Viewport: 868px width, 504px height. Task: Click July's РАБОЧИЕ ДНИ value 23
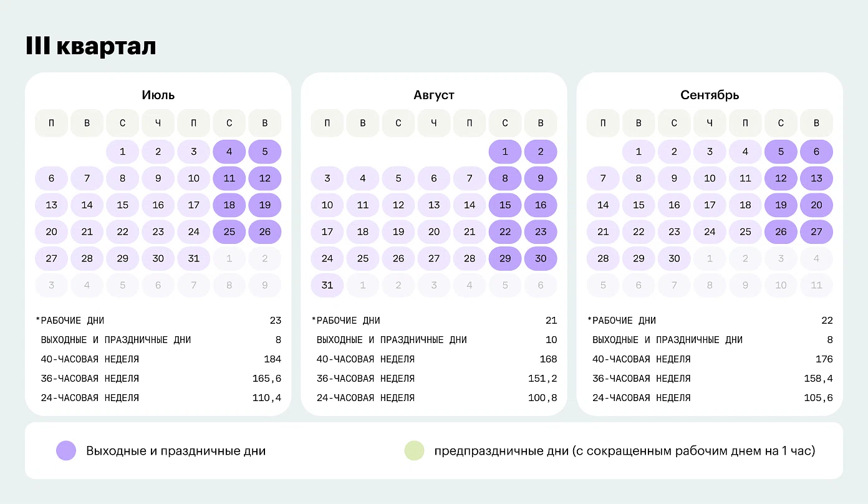(x=275, y=321)
